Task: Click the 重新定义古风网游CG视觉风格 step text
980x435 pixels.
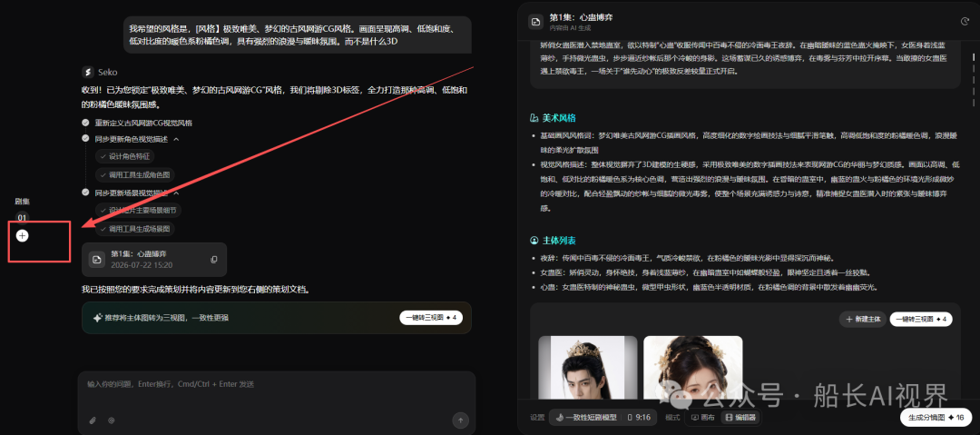Action: pyautogui.click(x=143, y=124)
